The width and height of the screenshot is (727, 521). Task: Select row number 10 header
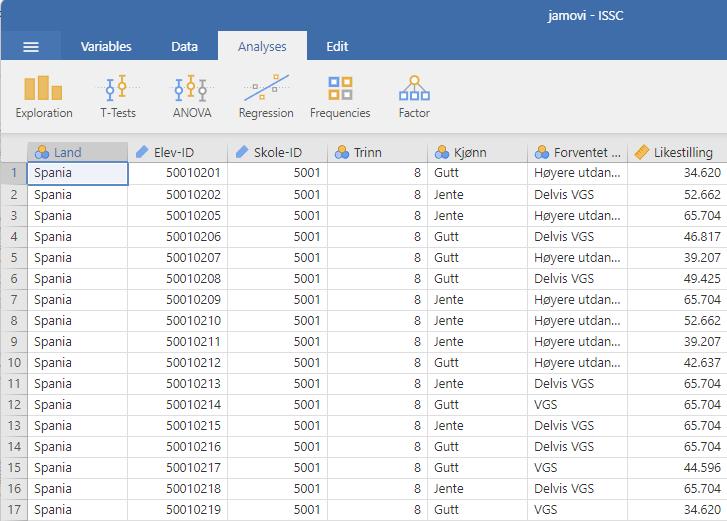[13, 363]
